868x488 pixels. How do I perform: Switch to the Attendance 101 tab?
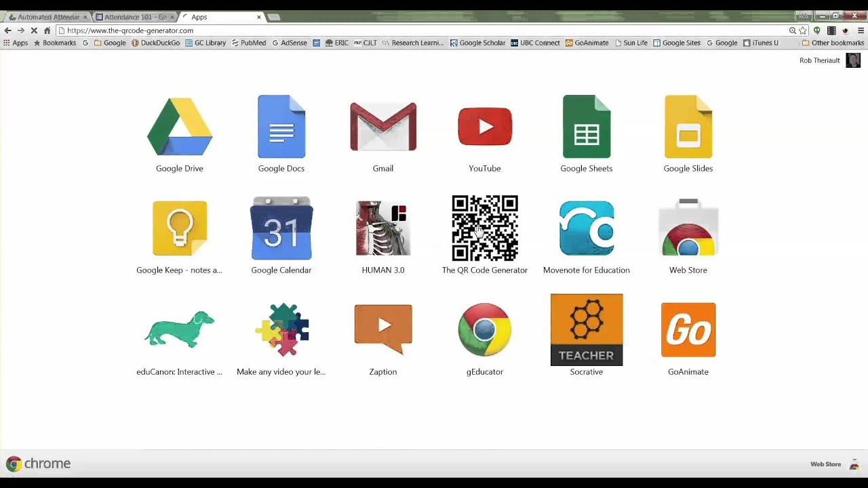(x=135, y=17)
